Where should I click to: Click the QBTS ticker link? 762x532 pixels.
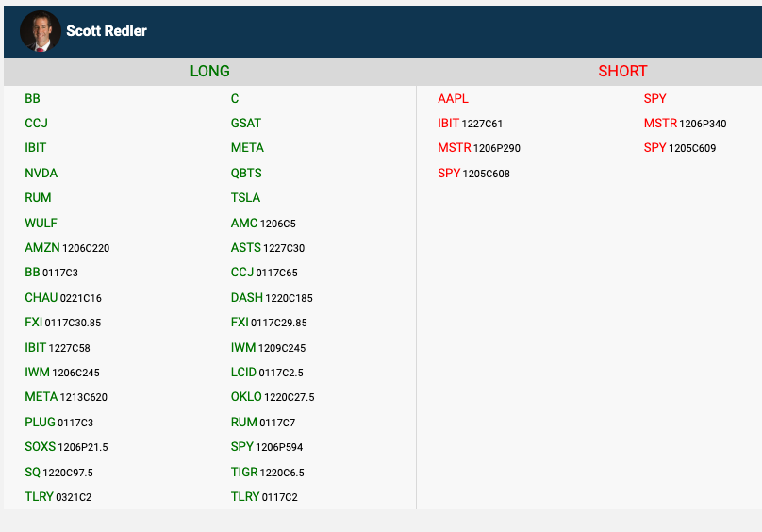(x=246, y=174)
